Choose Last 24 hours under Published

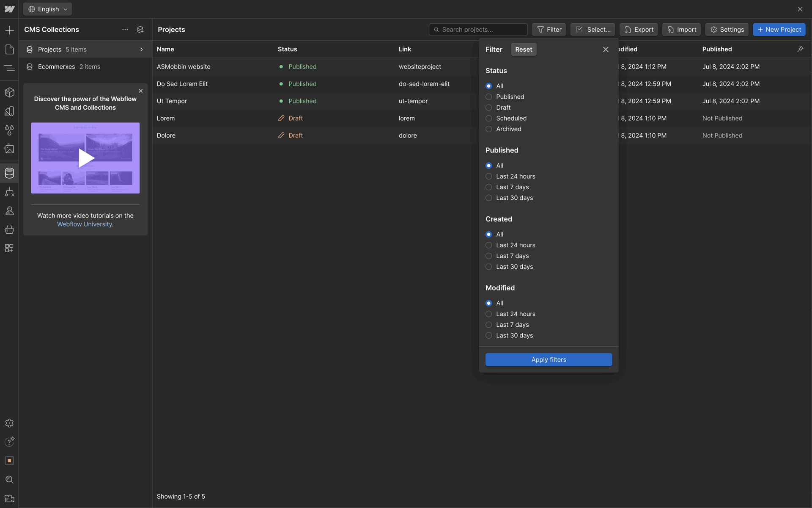489,177
